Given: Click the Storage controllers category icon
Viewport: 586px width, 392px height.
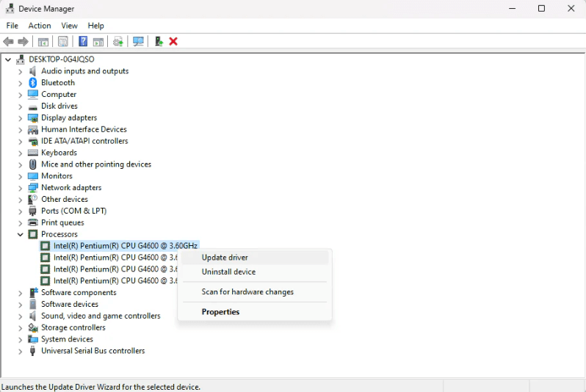Looking at the screenshot, I should click(33, 327).
